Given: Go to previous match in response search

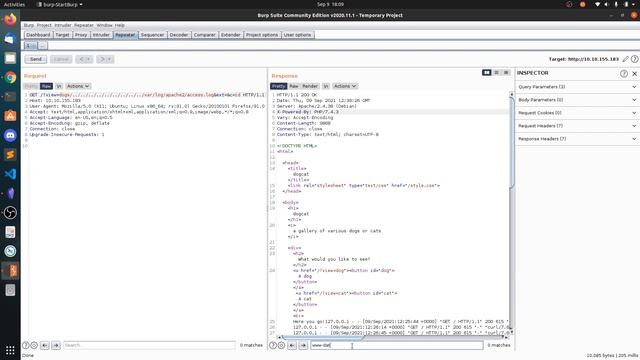Looking at the screenshot, I should click(x=292, y=345).
